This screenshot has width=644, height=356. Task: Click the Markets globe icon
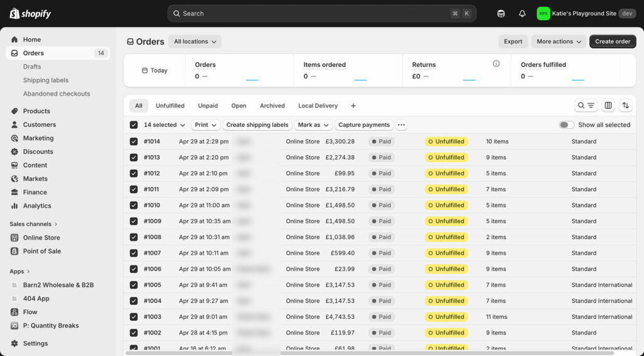tap(15, 179)
